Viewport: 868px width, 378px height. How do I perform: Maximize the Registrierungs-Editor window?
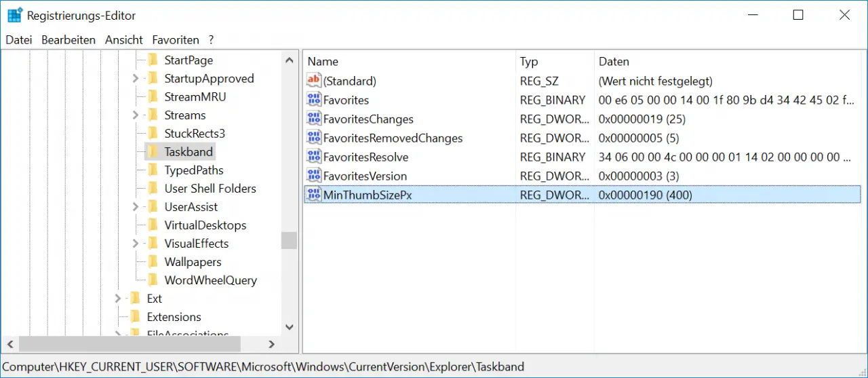click(798, 15)
